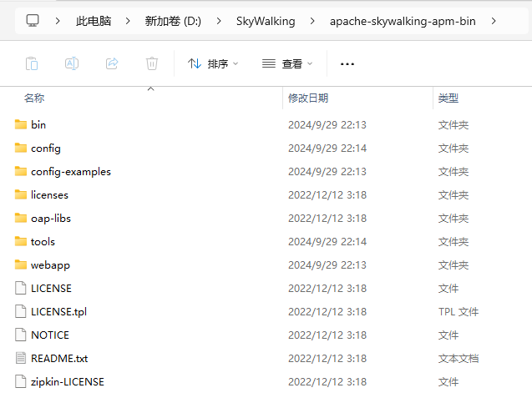Click the rename icon in toolbar
This screenshot has width=532, height=413.
(72, 63)
